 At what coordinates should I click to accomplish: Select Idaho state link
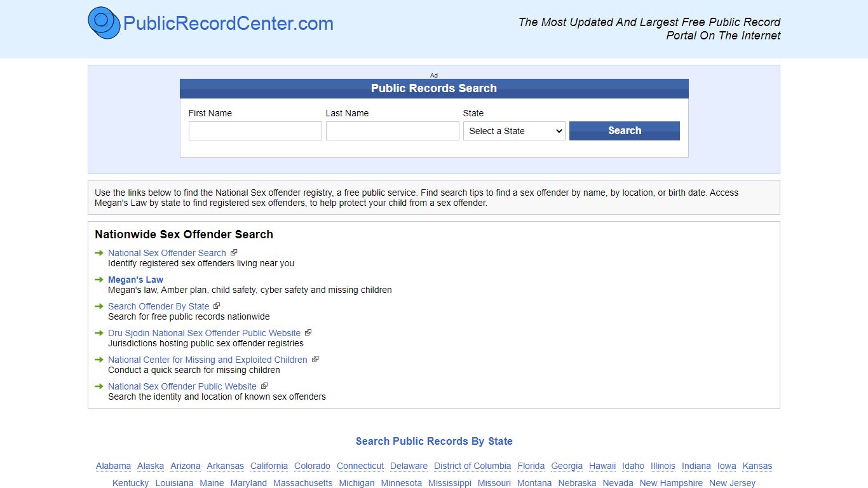point(633,466)
